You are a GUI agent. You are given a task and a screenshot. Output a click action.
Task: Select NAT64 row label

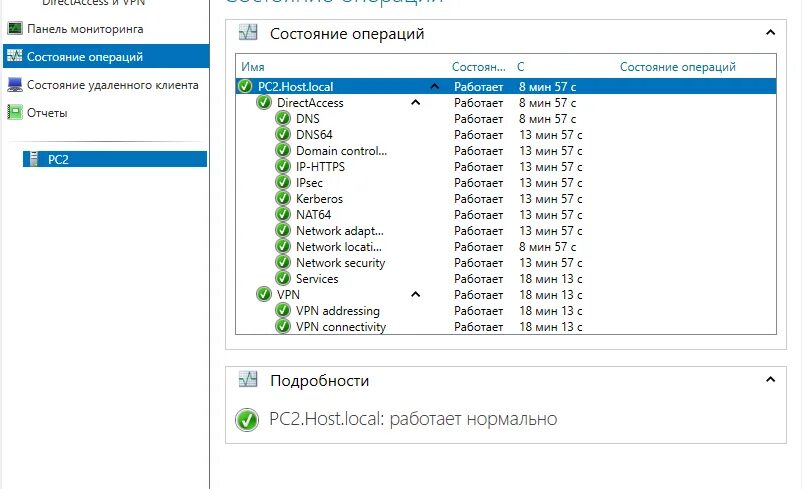click(x=313, y=214)
